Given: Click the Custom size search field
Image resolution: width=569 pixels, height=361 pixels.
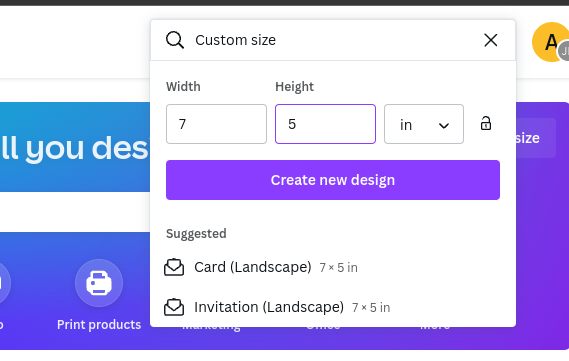Looking at the screenshot, I should click(x=334, y=40).
